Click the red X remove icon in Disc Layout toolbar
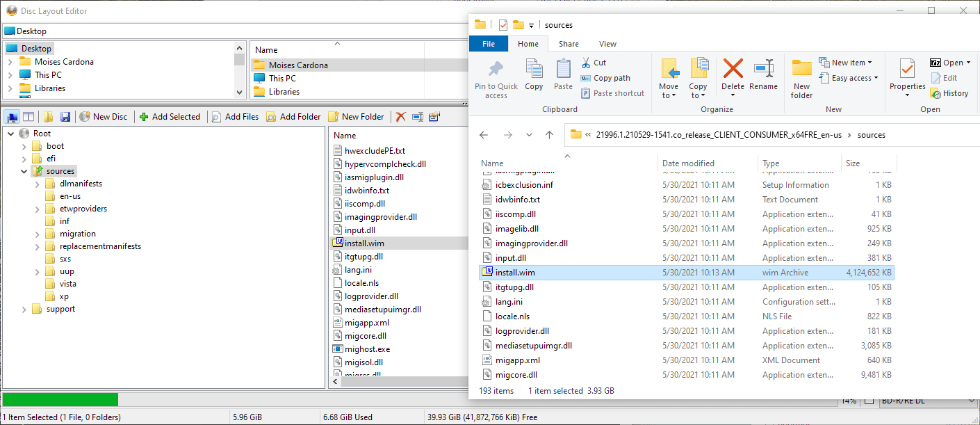Screen dimensions: 980x425 (x=401, y=117)
